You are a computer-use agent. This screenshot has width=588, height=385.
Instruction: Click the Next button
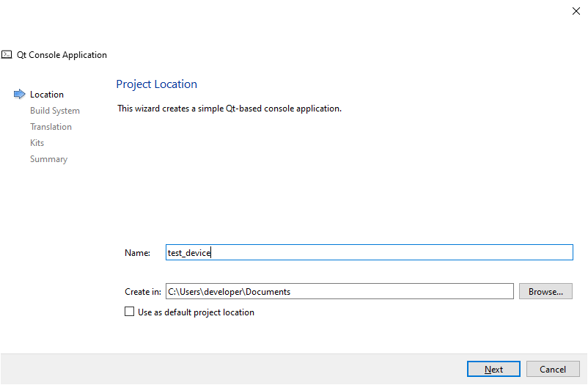493,370
